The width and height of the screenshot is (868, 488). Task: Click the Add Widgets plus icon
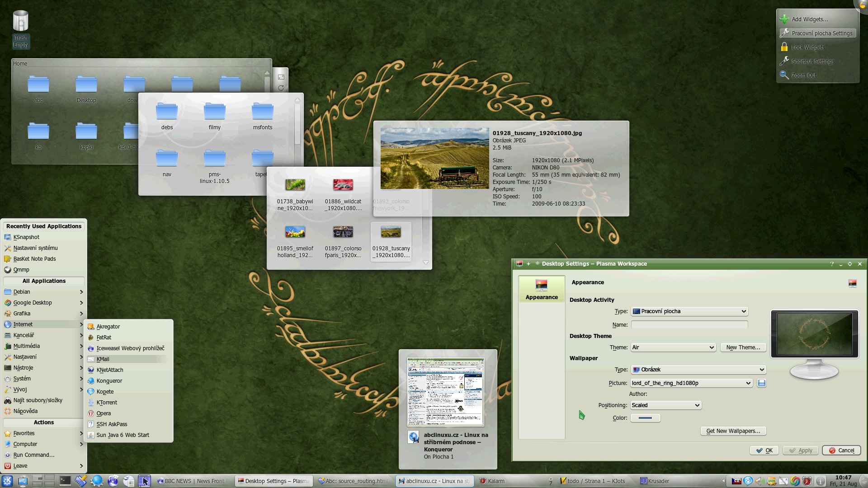[784, 19]
